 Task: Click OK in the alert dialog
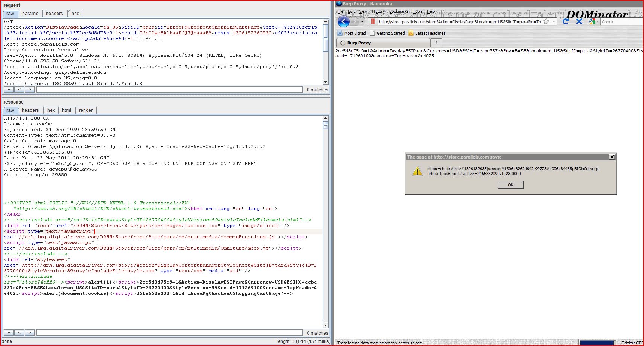(x=510, y=185)
